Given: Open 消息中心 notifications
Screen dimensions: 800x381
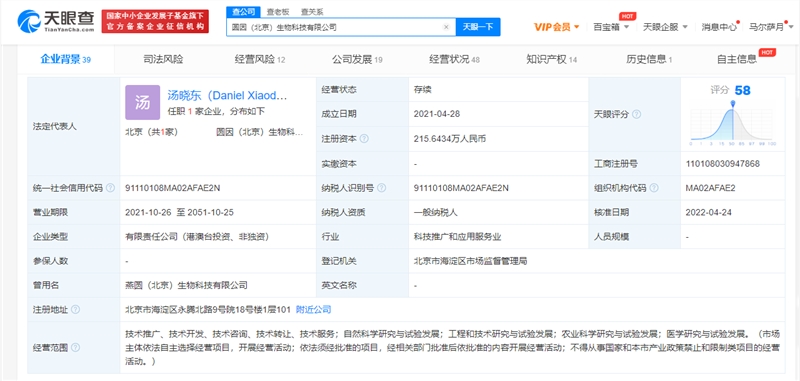Looking at the screenshot, I should pyautogui.click(x=719, y=27).
